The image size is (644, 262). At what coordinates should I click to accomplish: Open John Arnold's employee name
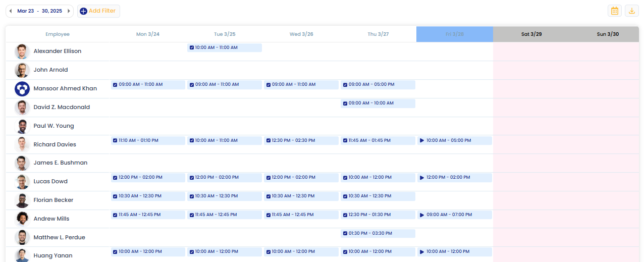50,70
